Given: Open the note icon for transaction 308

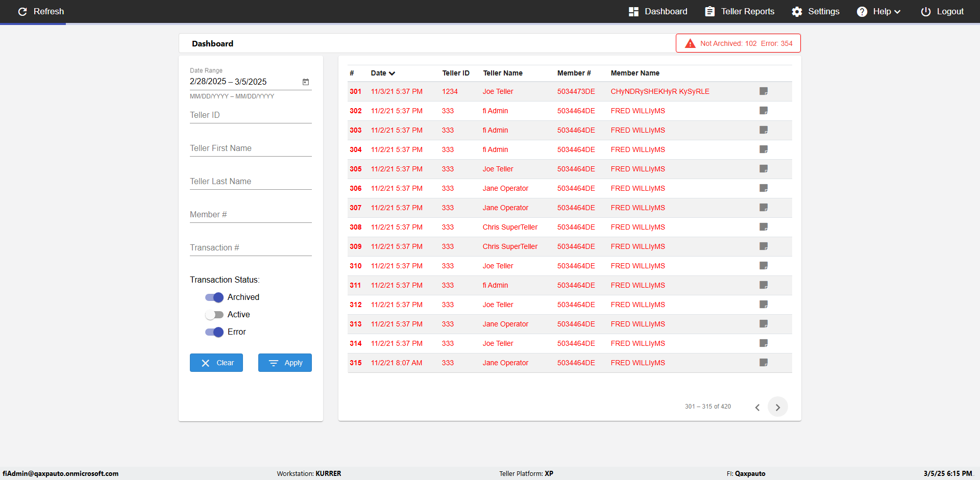Looking at the screenshot, I should tap(764, 227).
